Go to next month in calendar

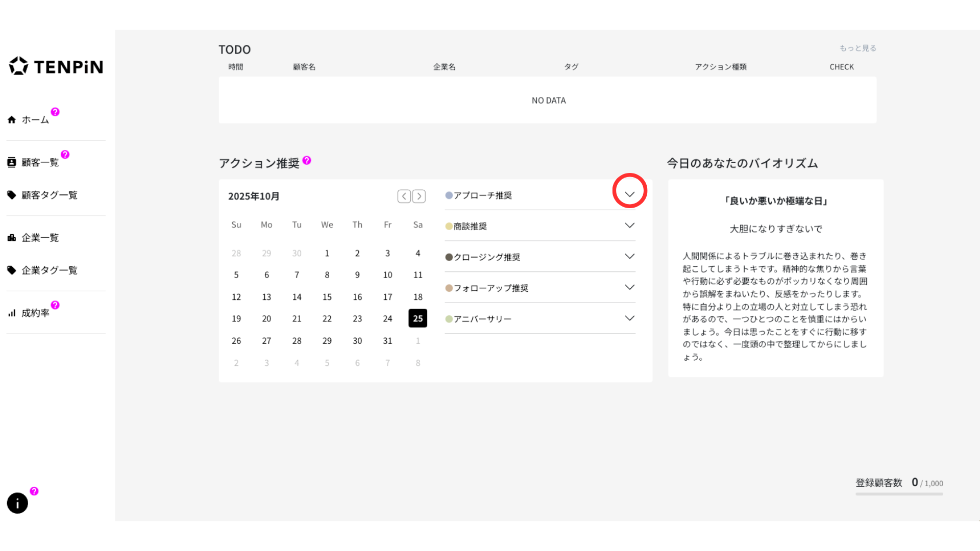419,196
